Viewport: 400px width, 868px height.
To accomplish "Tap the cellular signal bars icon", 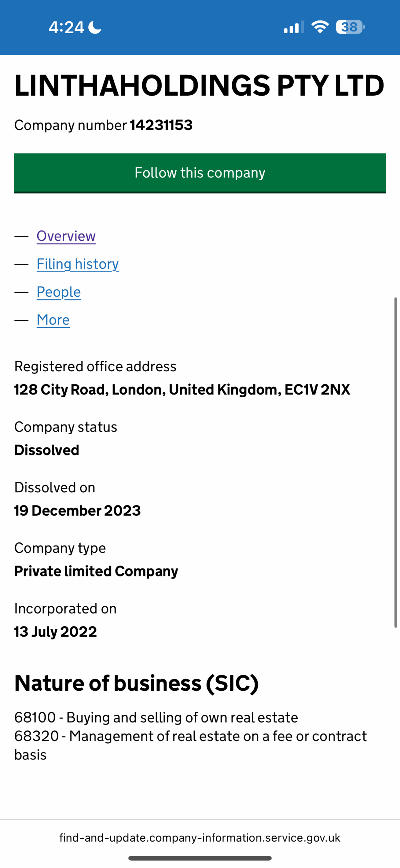I will [x=293, y=27].
